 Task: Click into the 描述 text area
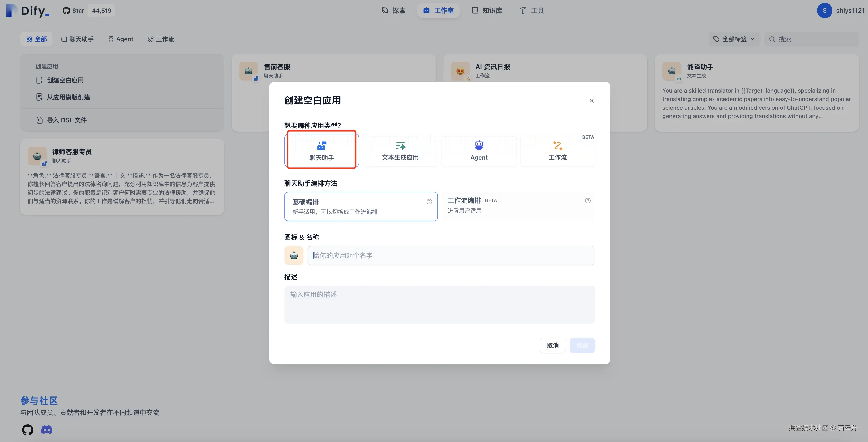[439, 304]
